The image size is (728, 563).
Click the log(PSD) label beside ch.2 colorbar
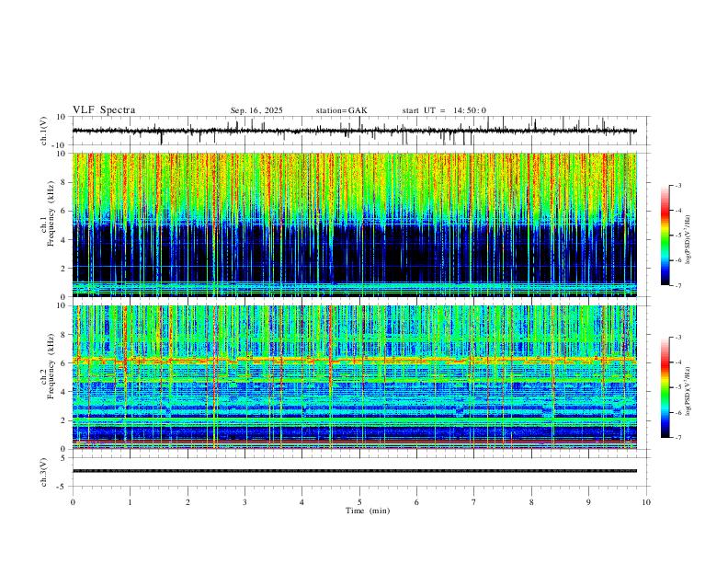click(688, 391)
